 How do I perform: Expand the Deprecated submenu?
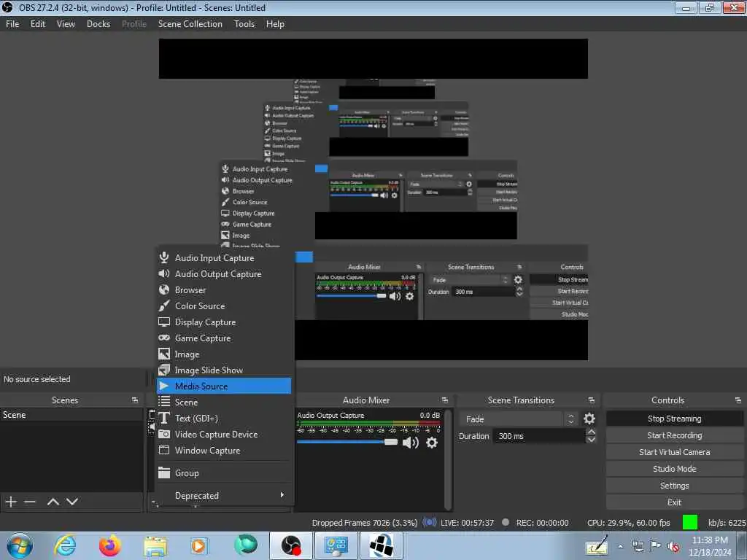pyautogui.click(x=224, y=496)
